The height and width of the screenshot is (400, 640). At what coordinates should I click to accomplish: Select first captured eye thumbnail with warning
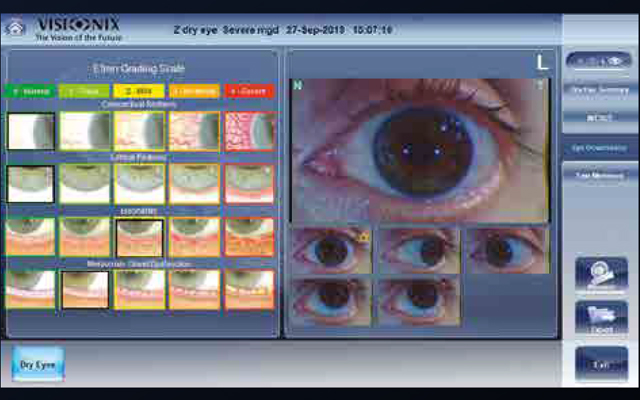click(x=331, y=250)
